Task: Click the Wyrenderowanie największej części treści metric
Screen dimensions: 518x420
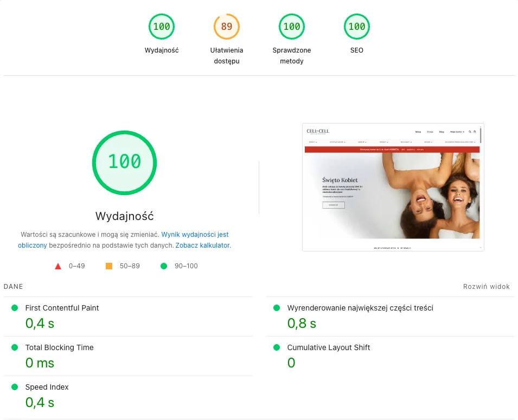Action: [360, 308]
